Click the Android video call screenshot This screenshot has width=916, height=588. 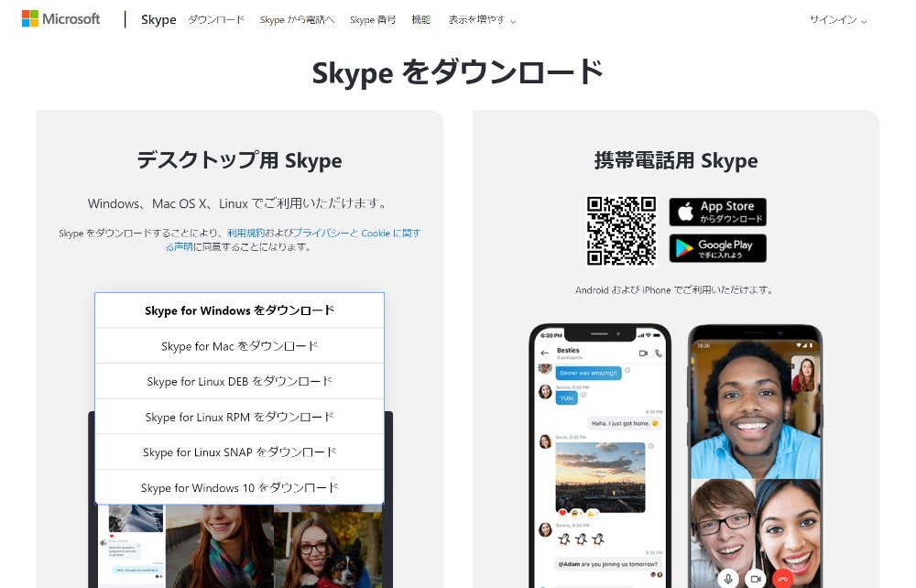(x=755, y=455)
